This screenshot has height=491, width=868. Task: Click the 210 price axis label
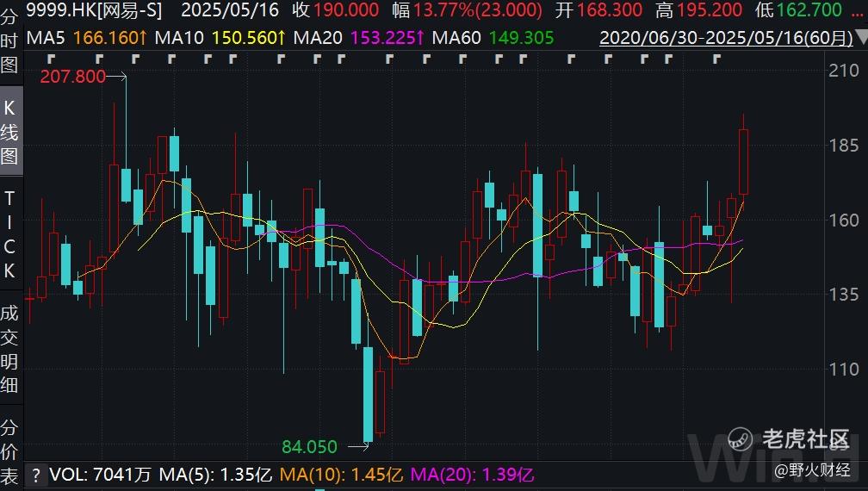pos(844,71)
